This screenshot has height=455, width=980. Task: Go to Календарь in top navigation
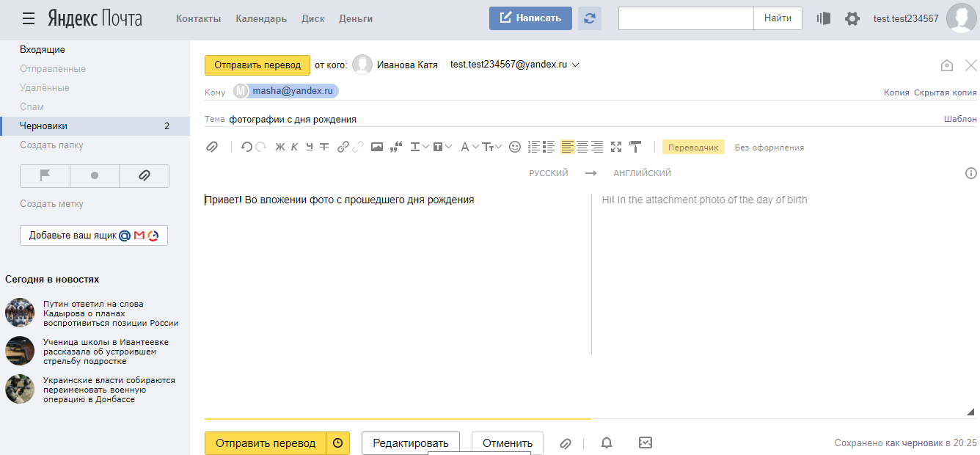click(x=261, y=19)
